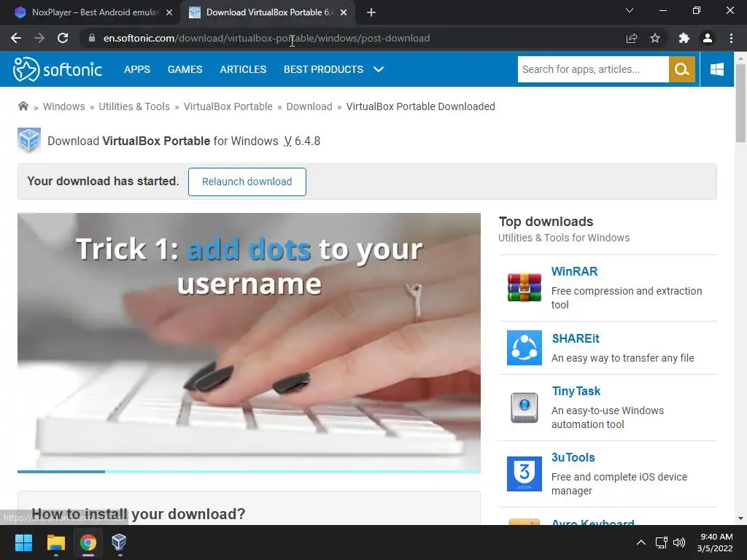Click the Windows breadcrumb link
This screenshot has width=747, height=560.
64,106
